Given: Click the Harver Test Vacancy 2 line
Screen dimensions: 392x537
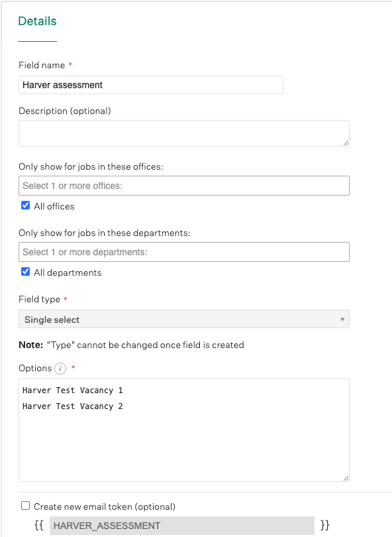Looking at the screenshot, I should pos(73,406).
